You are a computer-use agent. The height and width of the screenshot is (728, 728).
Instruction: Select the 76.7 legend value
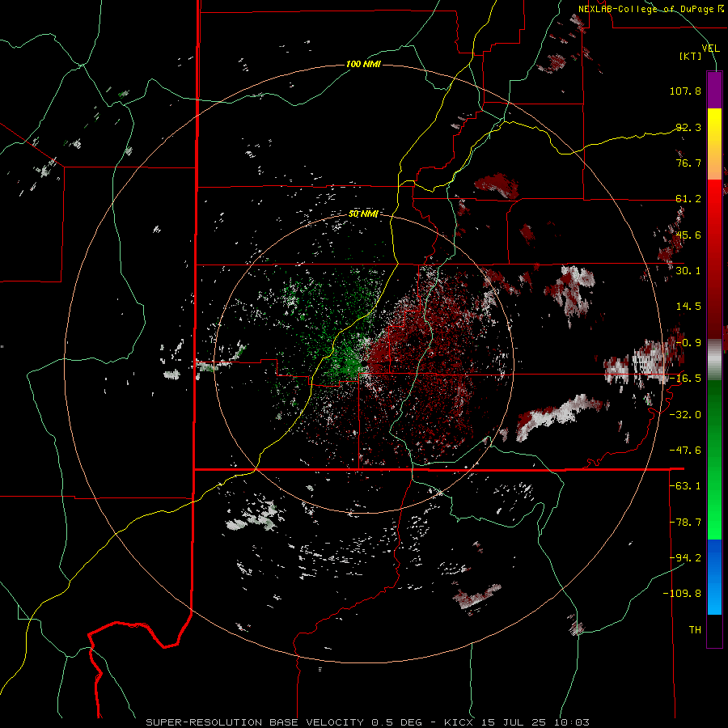coord(688,163)
